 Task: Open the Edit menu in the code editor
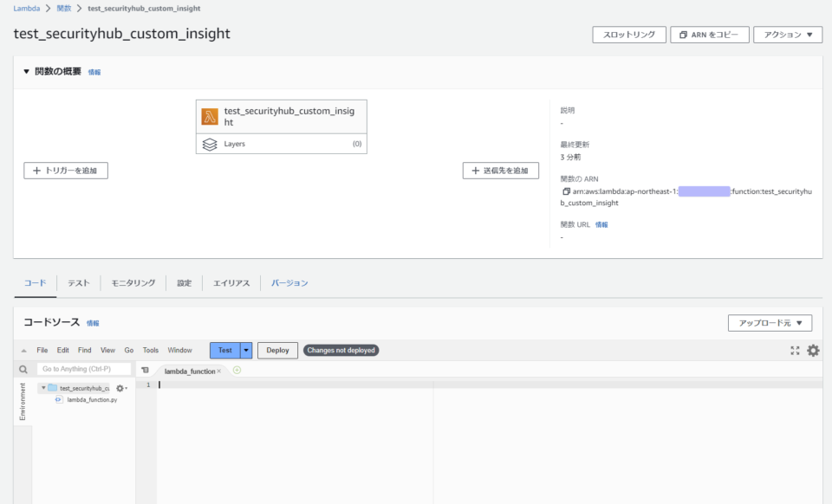[63, 351]
